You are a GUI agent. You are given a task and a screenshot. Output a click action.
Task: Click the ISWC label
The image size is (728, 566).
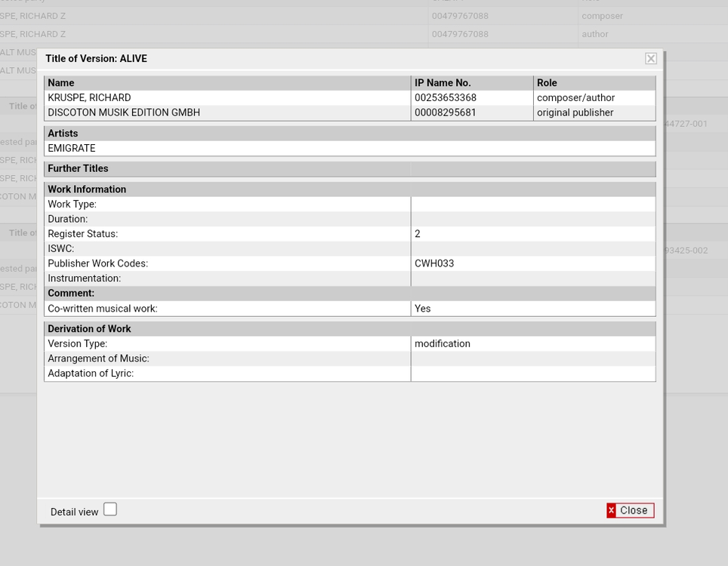point(61,249)
